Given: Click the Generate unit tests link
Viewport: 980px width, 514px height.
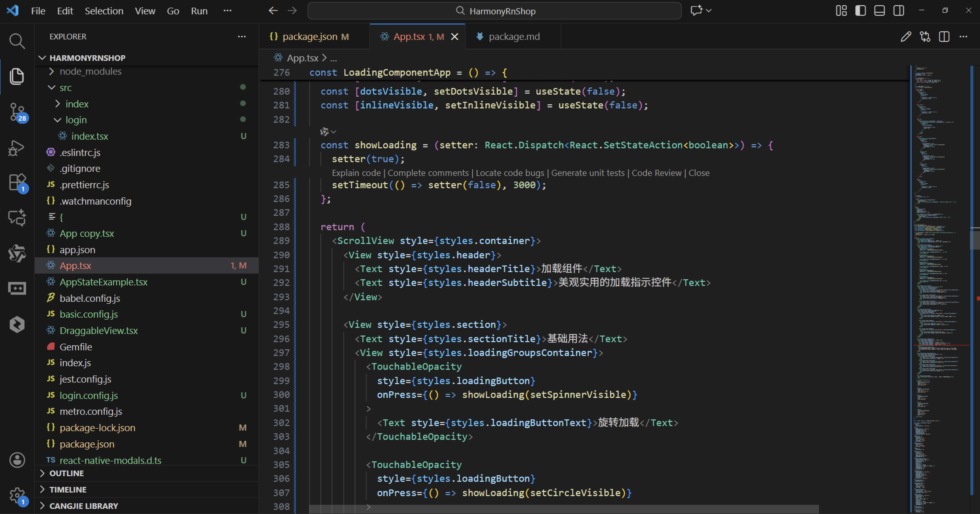Looking at the screenshot, I should click(x=588, y=173).
